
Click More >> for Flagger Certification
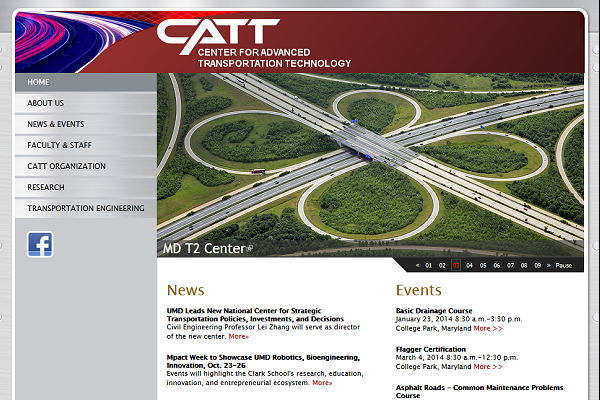coord(488,367)
